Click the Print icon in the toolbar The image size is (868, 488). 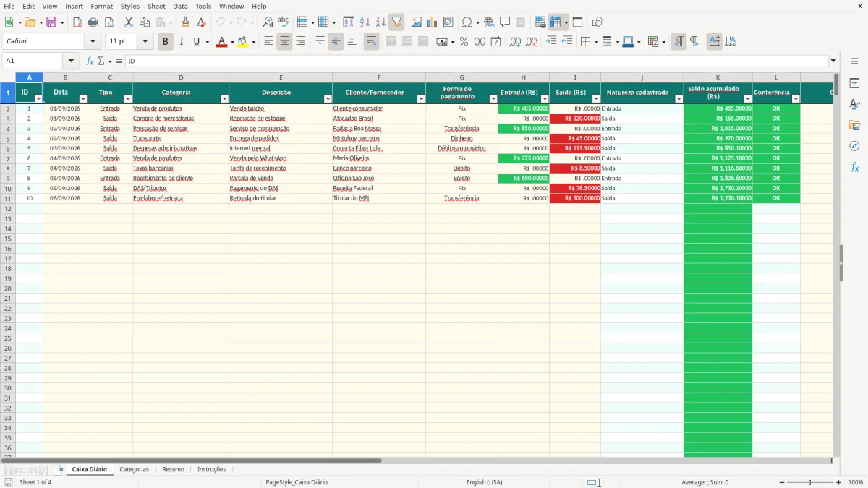pyautogui.click(x=93, y=22)
